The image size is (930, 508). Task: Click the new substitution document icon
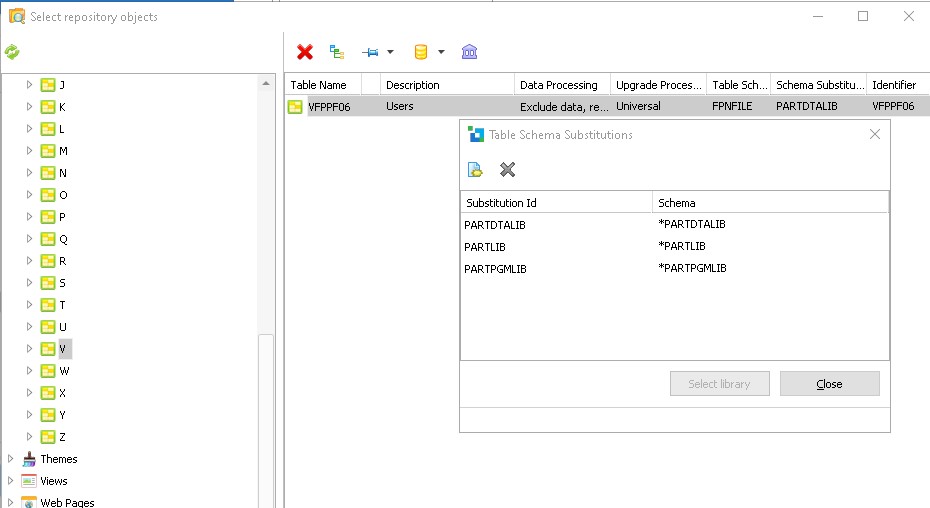475,169
